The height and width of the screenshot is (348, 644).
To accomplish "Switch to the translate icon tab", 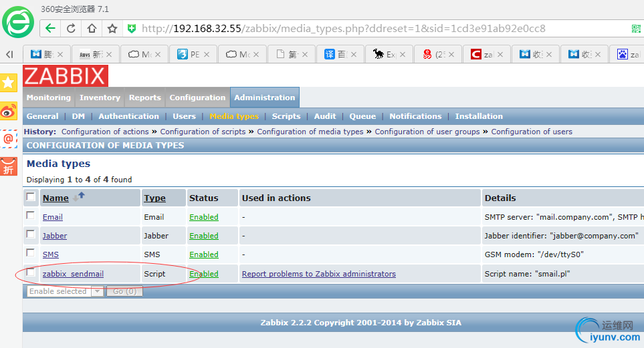I will coord(340,54).
